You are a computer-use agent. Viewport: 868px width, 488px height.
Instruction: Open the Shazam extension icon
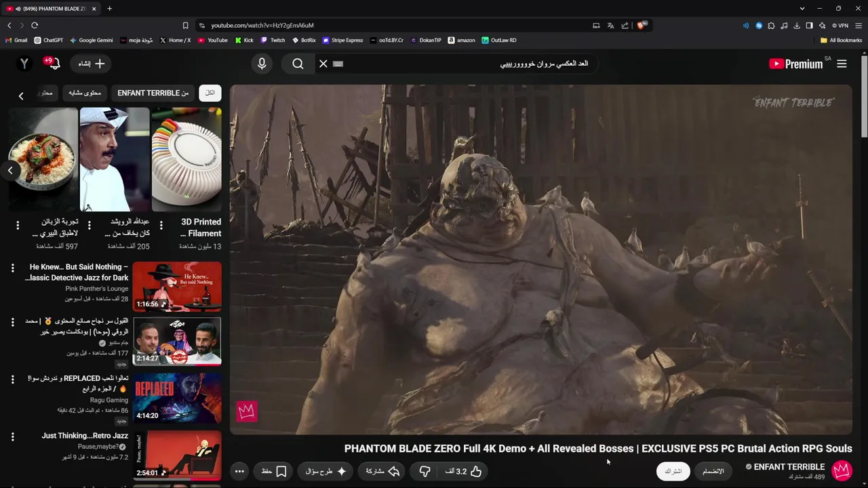[x=759, y=26]
